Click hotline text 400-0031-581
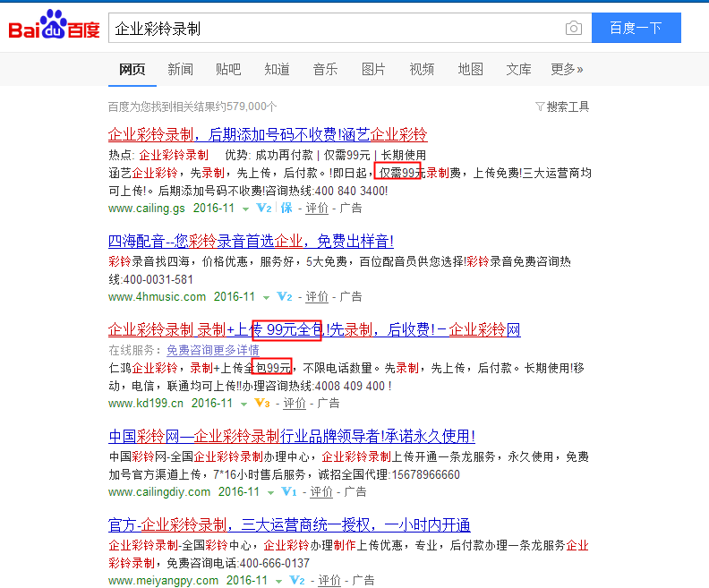The image size is (709, 588). (158, 279)
